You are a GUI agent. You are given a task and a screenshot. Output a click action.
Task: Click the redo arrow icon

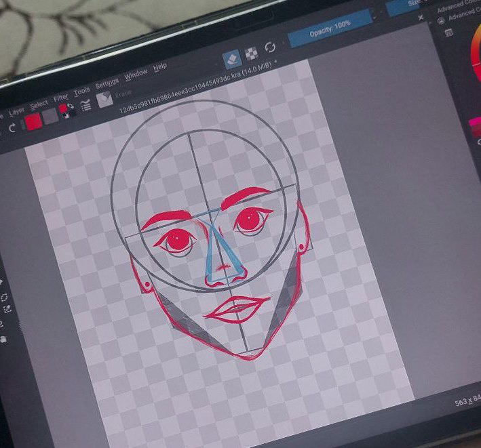12,127
